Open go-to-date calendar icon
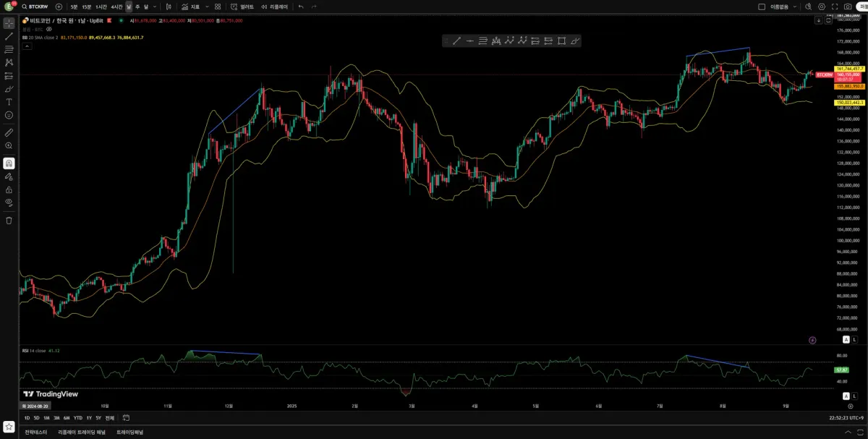This screenshot has width=868, height=439. [126, 417]
